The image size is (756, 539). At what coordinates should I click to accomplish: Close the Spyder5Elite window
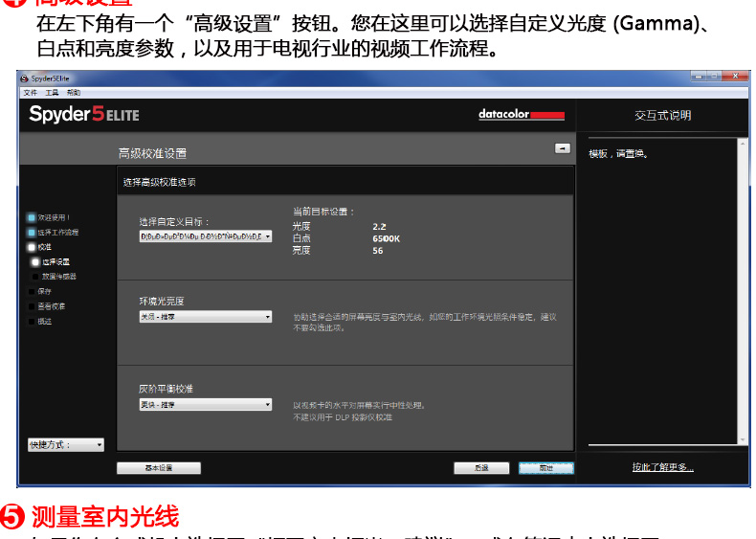[x=735, y=76]
